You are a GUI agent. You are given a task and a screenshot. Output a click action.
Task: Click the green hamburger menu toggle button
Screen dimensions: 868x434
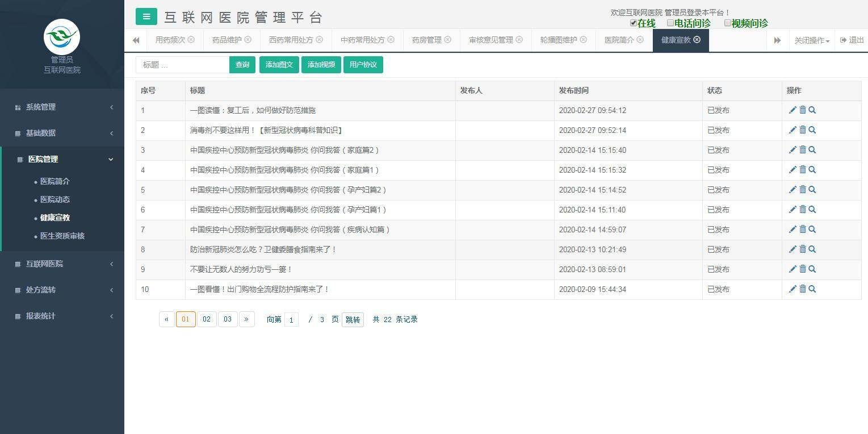[146, 16]
